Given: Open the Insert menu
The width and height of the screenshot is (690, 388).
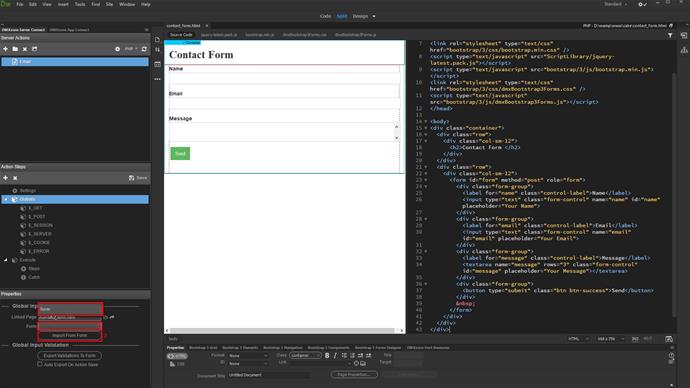Looking at the screenshot, I should (x=63, y=4).
